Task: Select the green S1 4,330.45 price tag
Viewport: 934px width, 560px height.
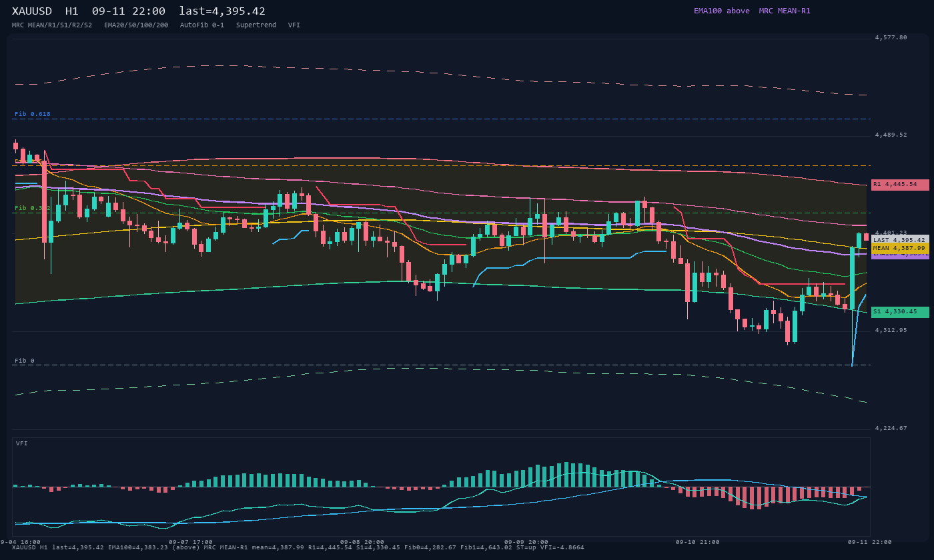Action: coord(900,312)
